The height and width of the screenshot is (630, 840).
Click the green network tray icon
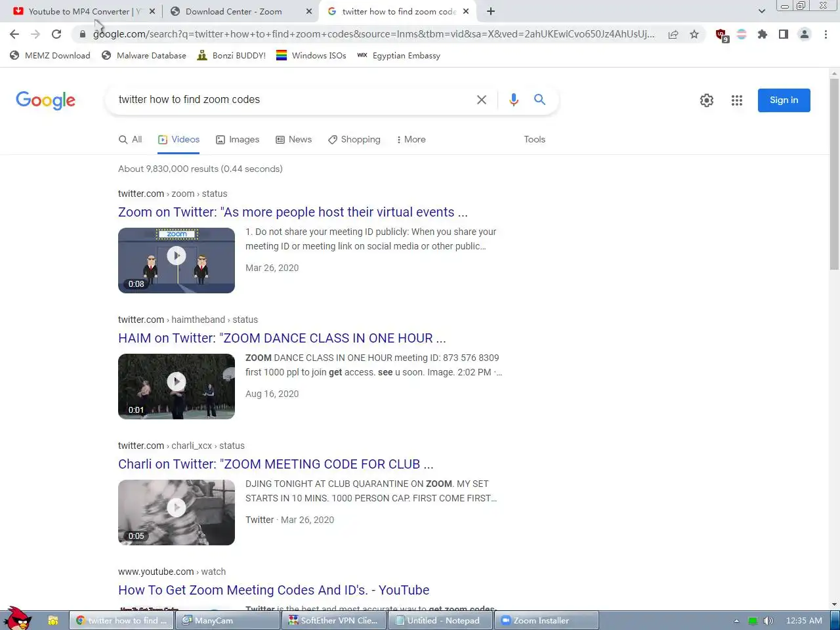coord(753,621)
